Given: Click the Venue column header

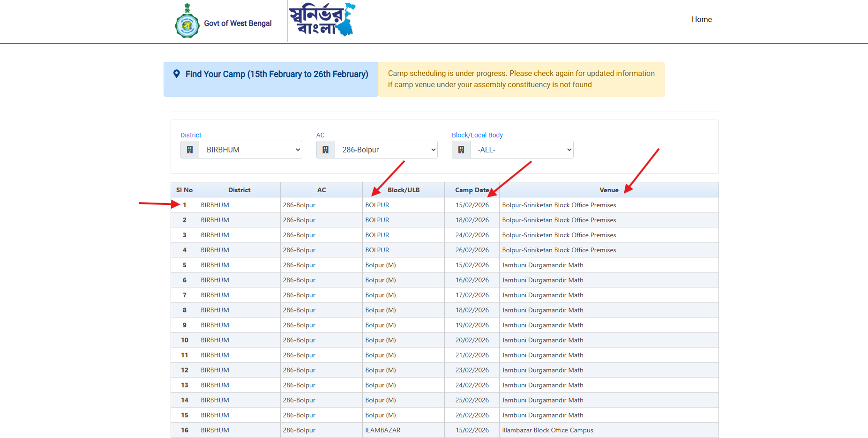Looking at the screenshot, I should 608,190.
